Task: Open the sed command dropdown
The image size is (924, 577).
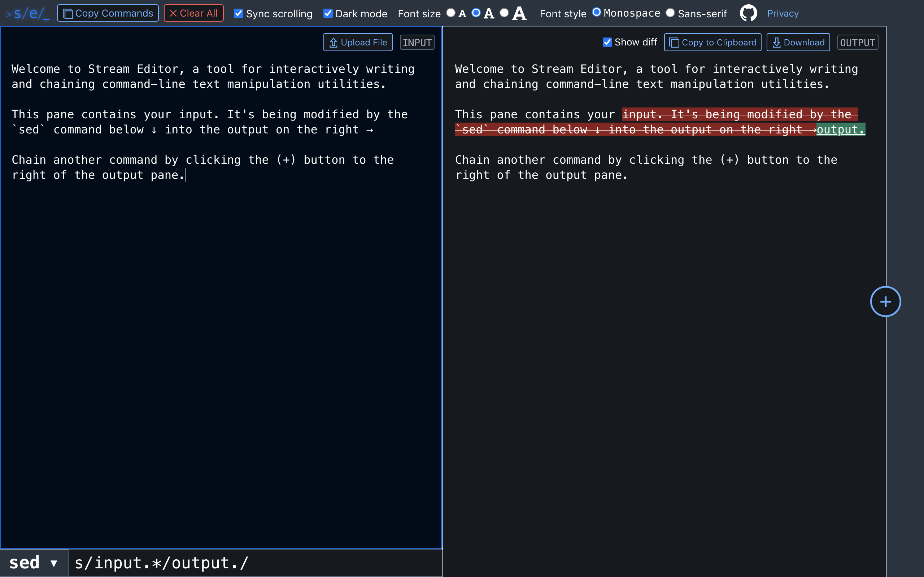Action: [34, 563]
